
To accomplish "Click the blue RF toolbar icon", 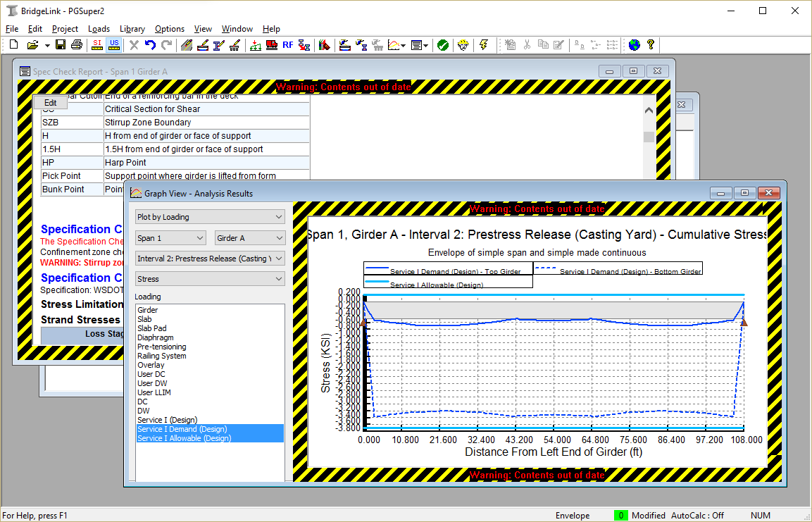I will point(288,45).
